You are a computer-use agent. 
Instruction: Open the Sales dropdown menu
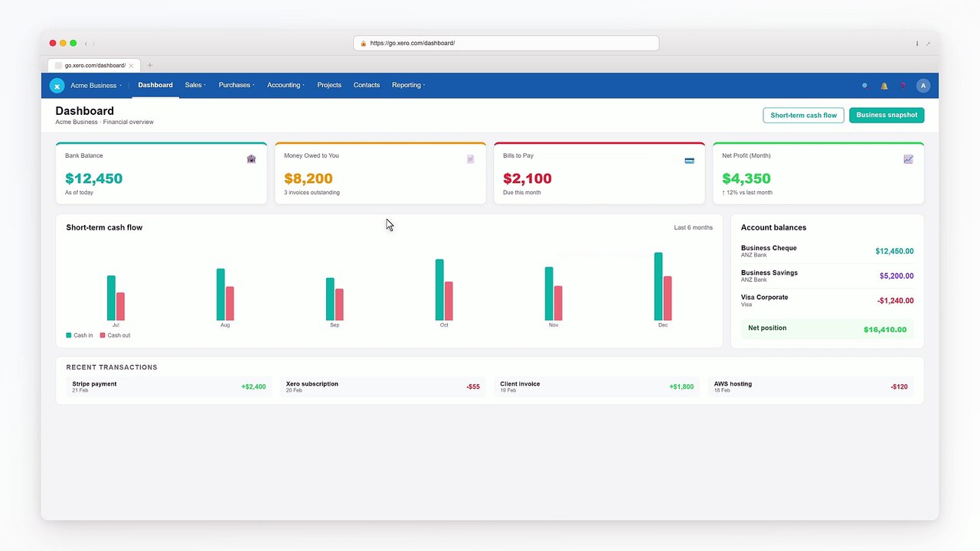(x=195, y=85)
